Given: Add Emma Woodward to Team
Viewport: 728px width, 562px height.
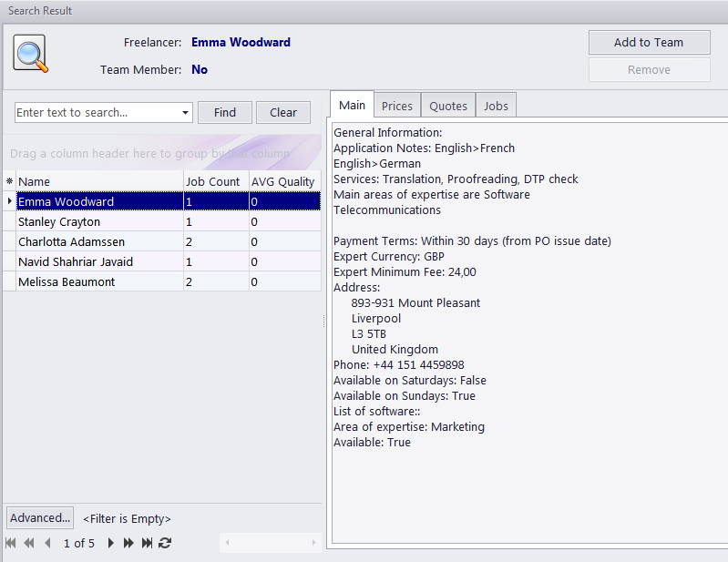Looking at the screenshot, I should point(649,42).
